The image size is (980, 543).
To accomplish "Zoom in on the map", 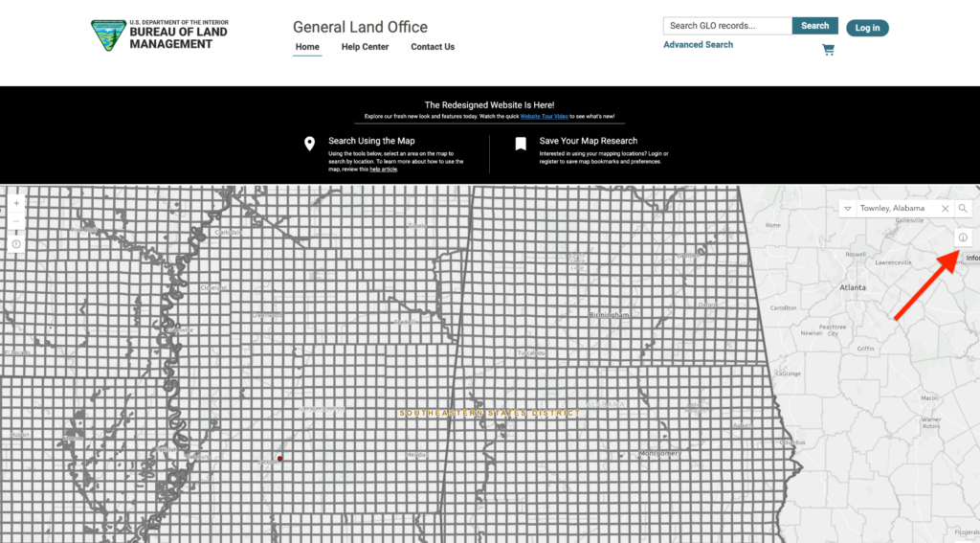I will point(16,203).
